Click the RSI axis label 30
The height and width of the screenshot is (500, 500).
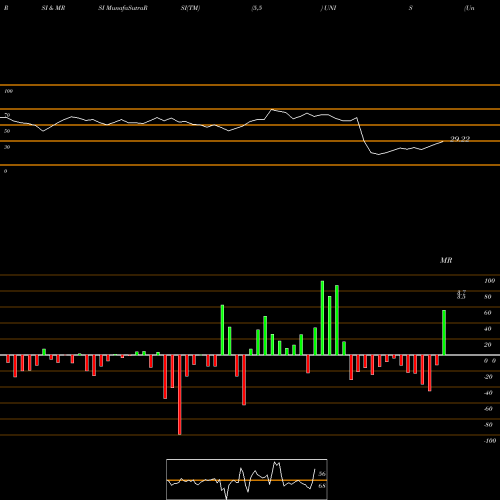click(7, 147)
